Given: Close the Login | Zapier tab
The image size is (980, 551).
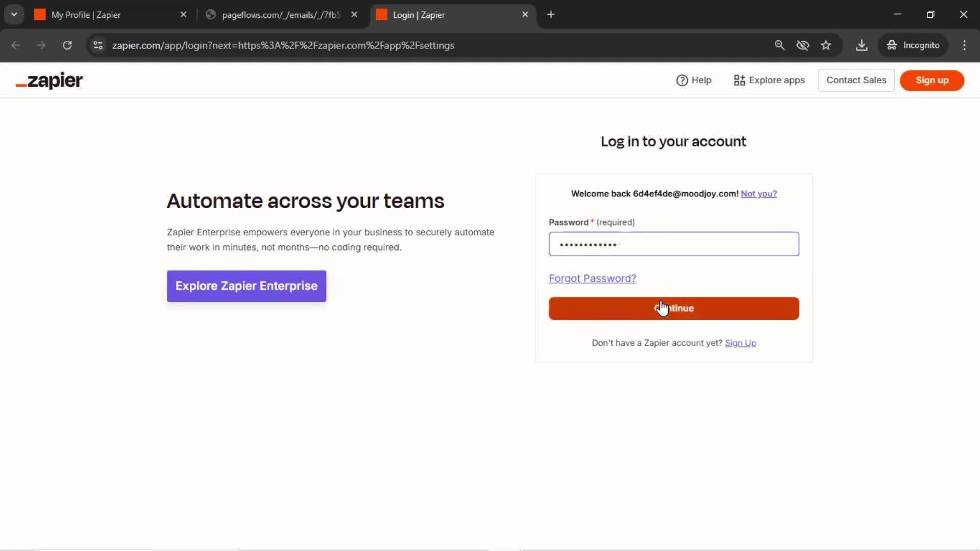Looking at the screenshot, I should pos(525,15).
